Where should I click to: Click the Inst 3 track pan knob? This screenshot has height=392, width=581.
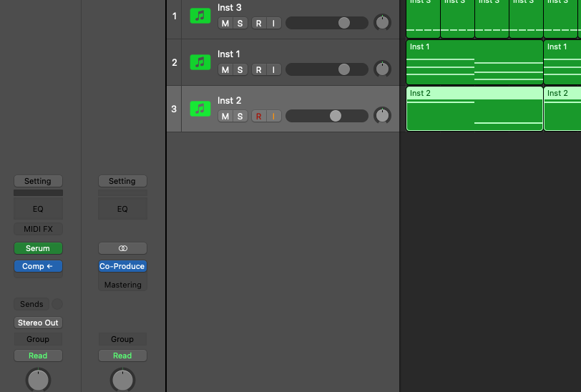(x=383, y=22)
